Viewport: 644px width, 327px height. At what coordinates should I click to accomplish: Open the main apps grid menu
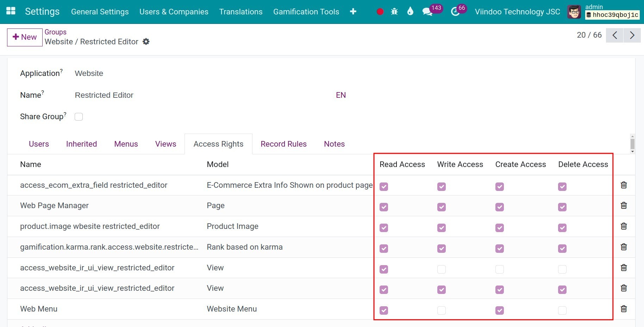11,11
